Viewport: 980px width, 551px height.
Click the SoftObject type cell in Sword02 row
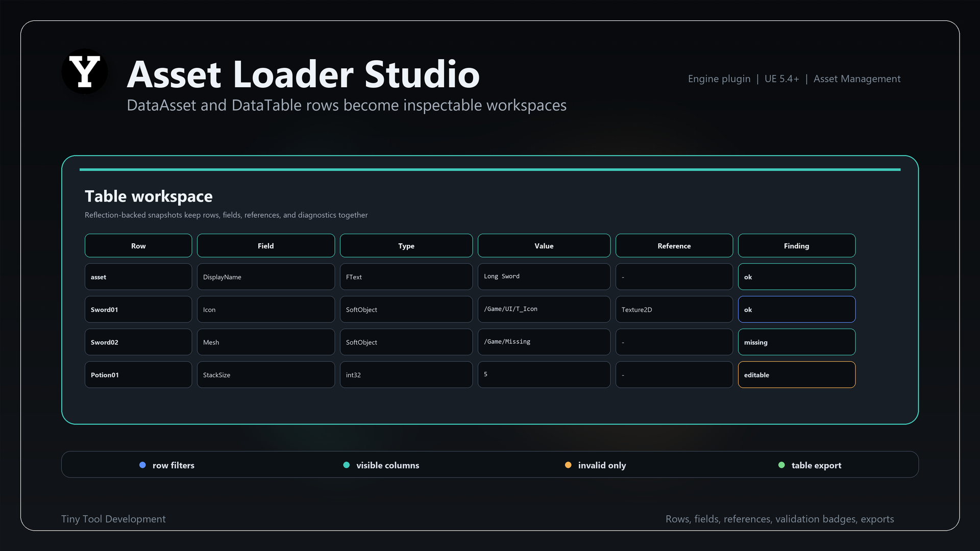(406, 342)
